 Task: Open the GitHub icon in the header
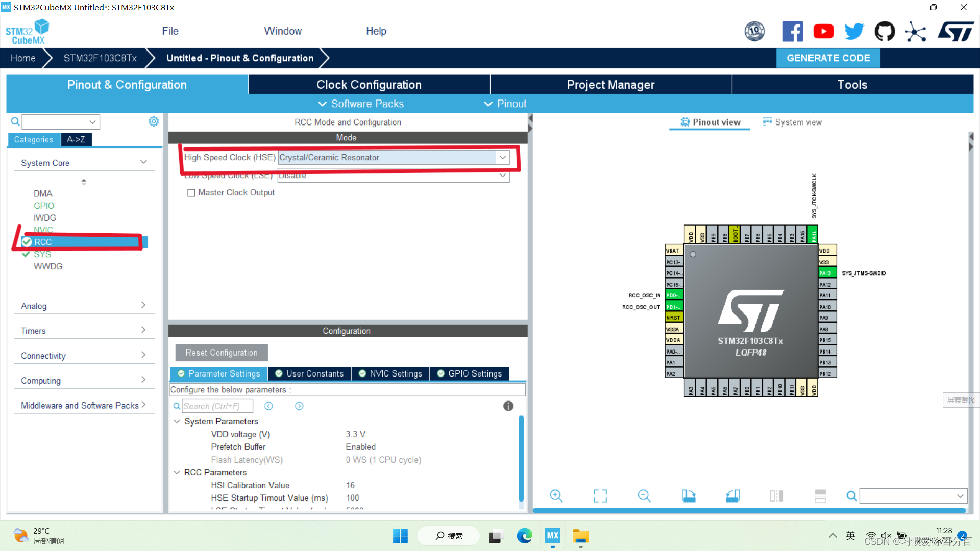click(885, 32)
